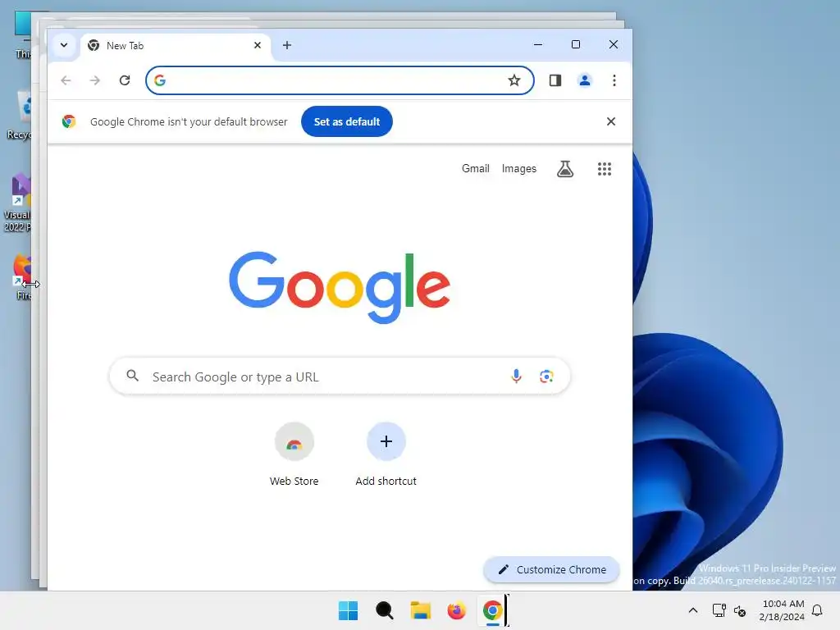The width and height of the screenshot is (840, 630).
Task: Open network status tray icon
Action: [x=719, y=610]
